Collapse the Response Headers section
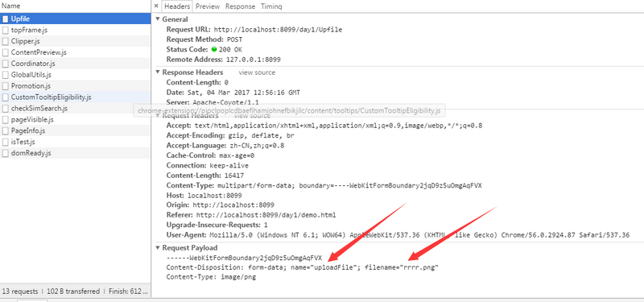This screenshot has width=644, height=302. [x=158, y=72]
